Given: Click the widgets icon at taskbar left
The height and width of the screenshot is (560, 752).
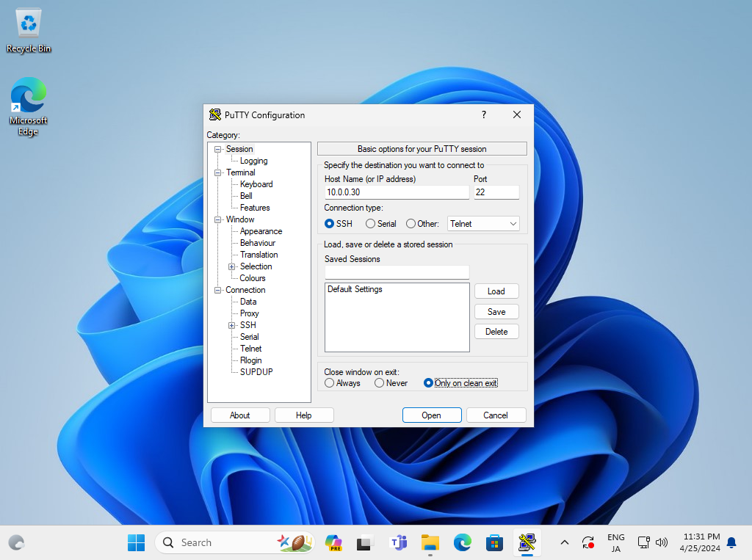Looking at the screenshot, I should [x=16, y=542].
